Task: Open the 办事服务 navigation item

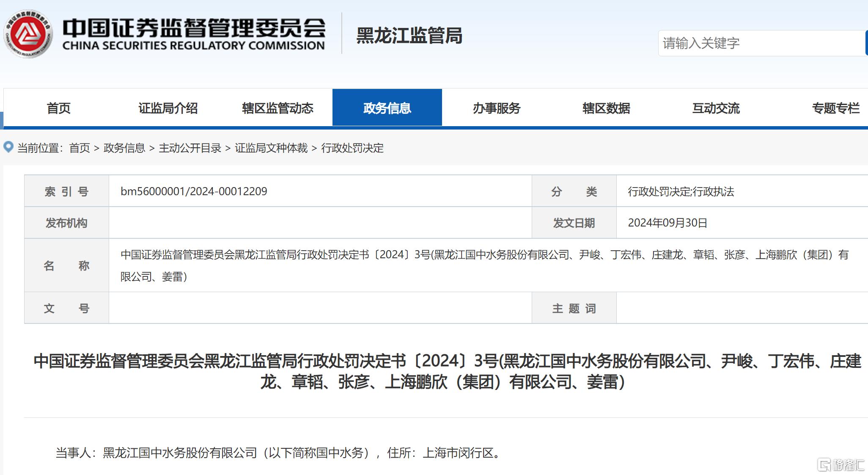Action: [497, 108]
